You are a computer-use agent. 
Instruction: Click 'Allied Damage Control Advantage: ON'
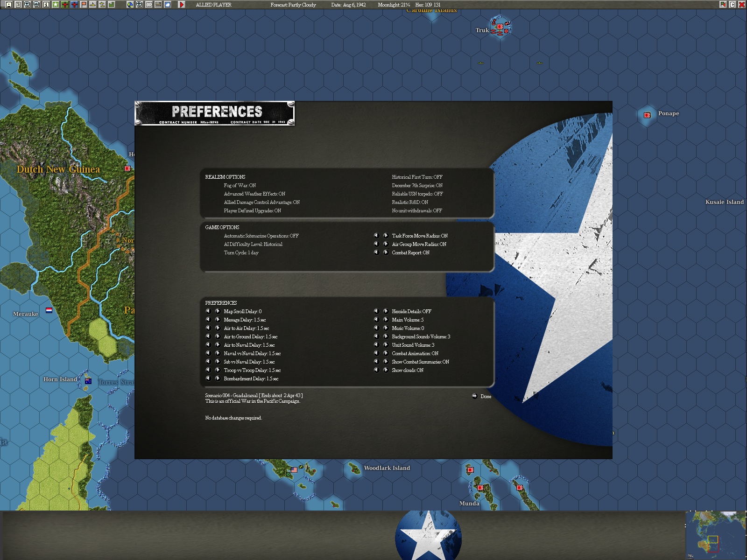pyautogui.click(x=262, y=202)
